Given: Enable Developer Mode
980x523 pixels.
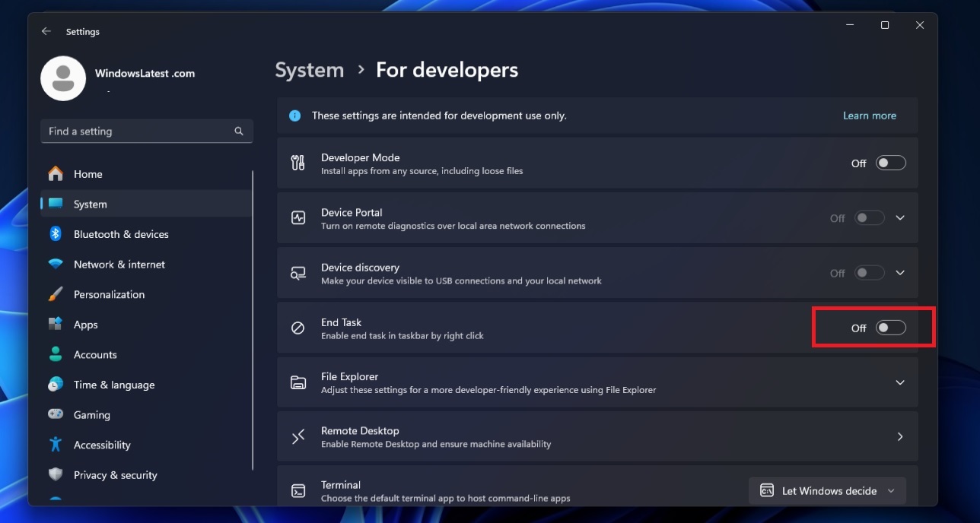Looking at the screenshot, I should click(x=890, y=163).
